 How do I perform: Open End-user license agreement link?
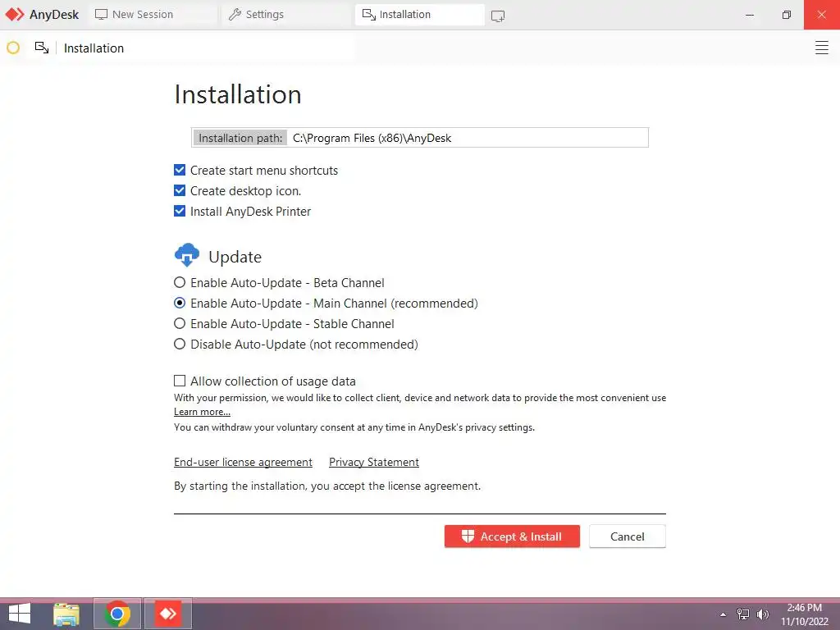pos(243,462)
